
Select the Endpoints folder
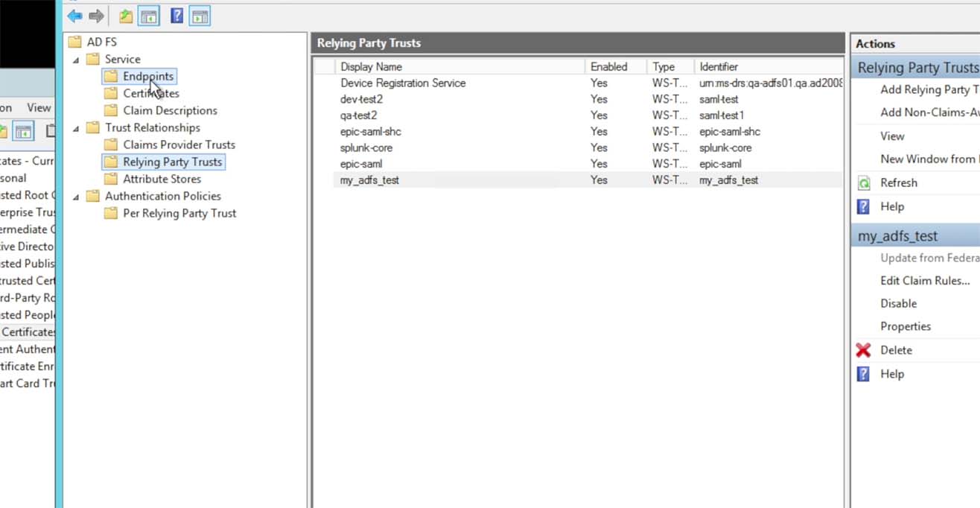(x=147, y=76)
